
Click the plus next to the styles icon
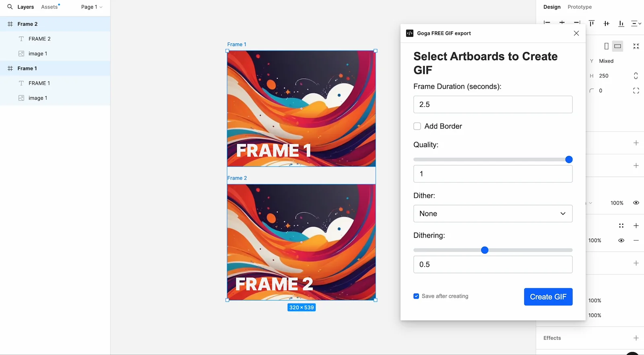(x=636, y=226)
